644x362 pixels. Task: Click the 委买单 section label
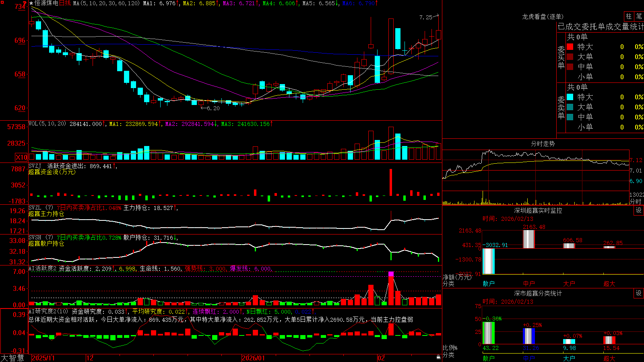pyautogui.click(x=561, y=57)
